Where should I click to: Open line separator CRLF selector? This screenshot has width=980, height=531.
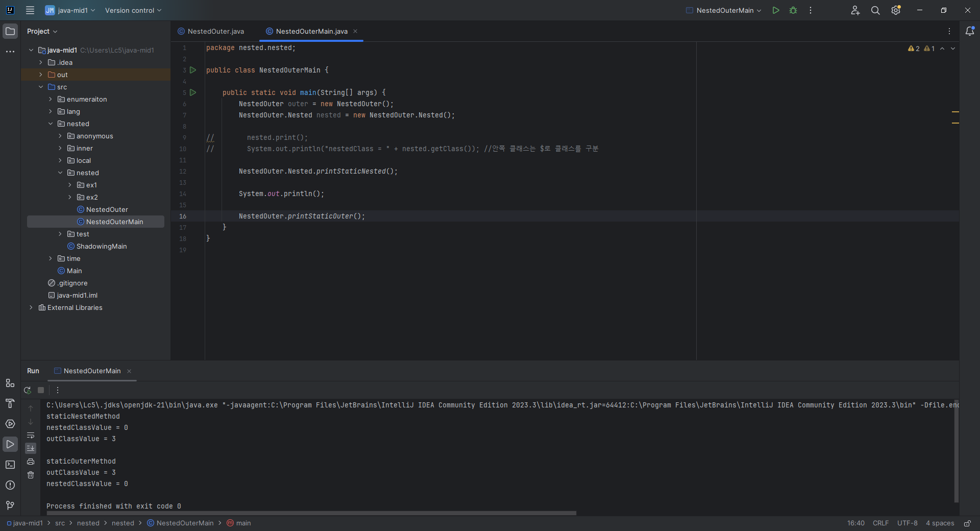880,523
